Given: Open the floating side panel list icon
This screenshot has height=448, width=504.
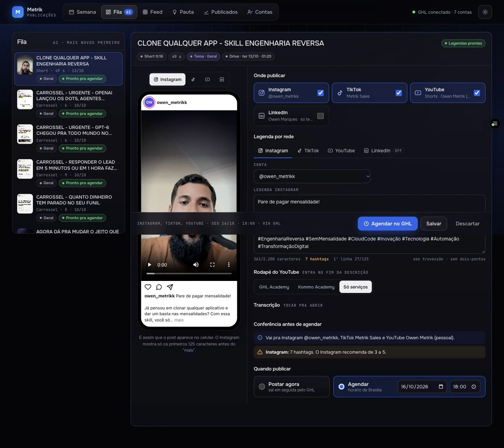Looking at the screenshot, I should pyautogui.click(x=495, y=124).
